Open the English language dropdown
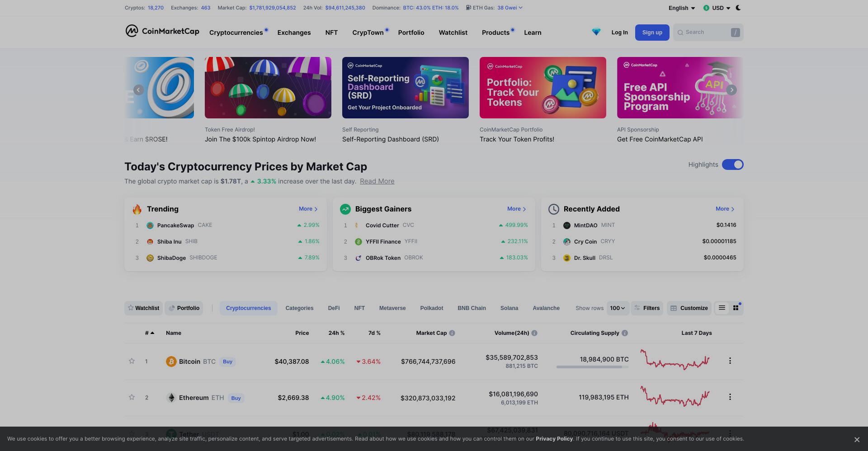This screenshot has width=868, height=451. coord(682,8)
